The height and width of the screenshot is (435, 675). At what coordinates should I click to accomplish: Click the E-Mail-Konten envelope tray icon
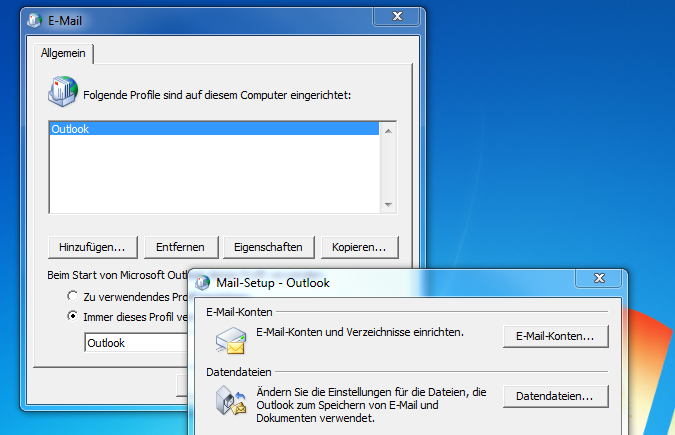coord(231,340)
